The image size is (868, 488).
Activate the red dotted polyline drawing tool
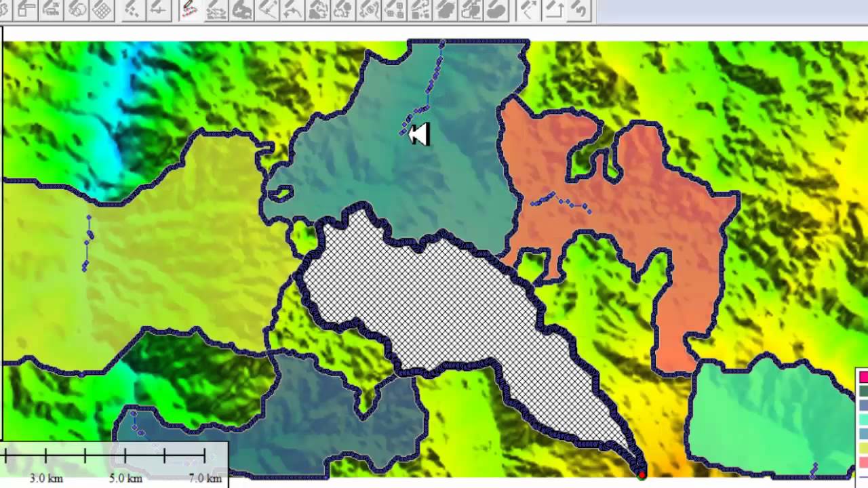(x=190, y=9)
